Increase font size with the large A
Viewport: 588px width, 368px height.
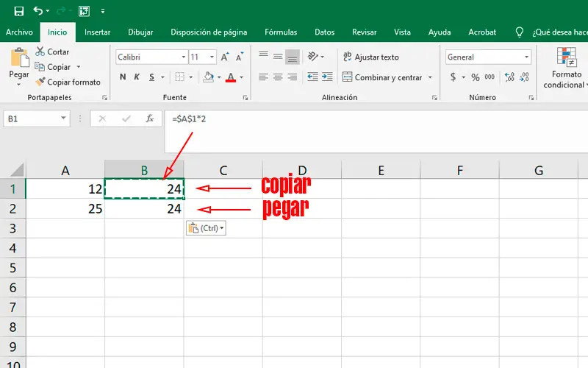coord(225,57)
